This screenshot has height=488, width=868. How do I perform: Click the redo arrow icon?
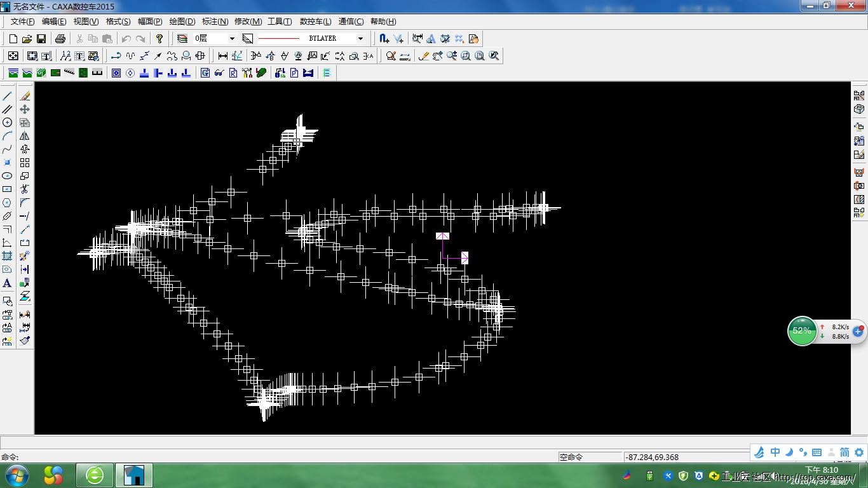(x=140, y=39)
